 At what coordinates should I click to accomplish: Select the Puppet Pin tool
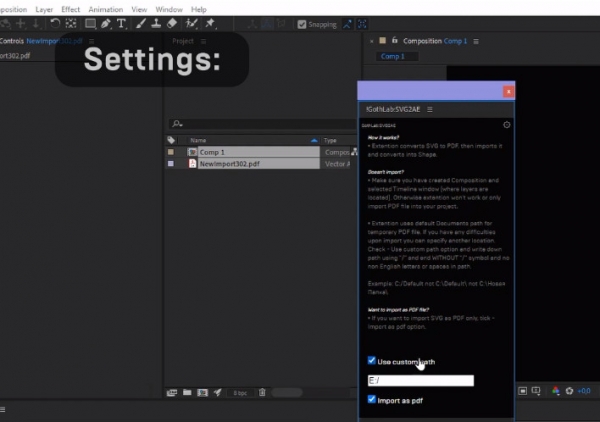pos(210,23)
